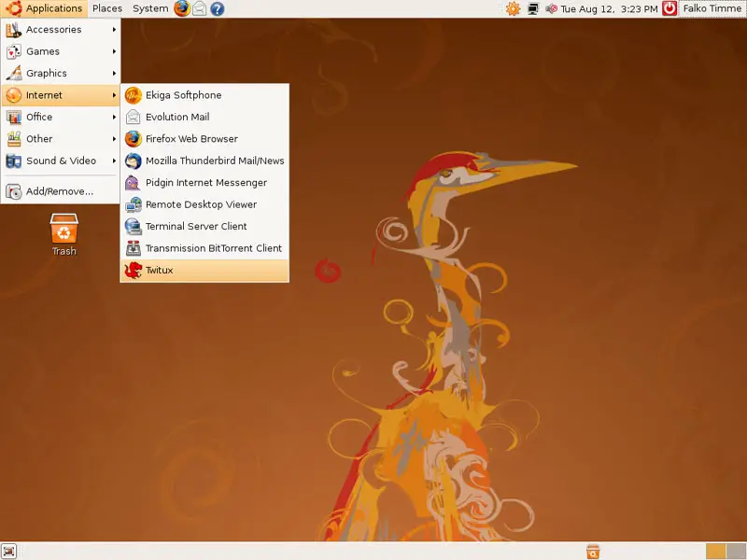
Task: Click the Evolution Mail envelope icon in menu
Action: 134,118
